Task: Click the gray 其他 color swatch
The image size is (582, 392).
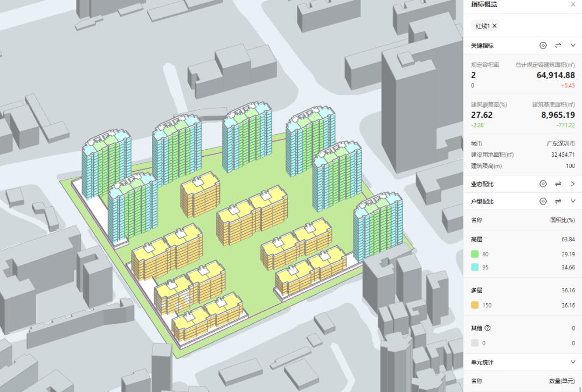Action: click(475, 343)
